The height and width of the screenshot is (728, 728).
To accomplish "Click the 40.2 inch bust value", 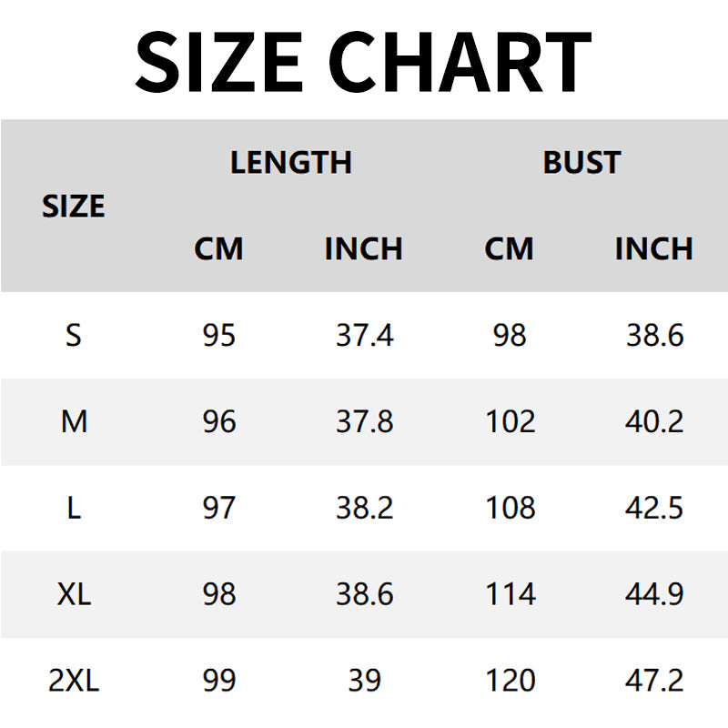I will [x=654, y=422].
